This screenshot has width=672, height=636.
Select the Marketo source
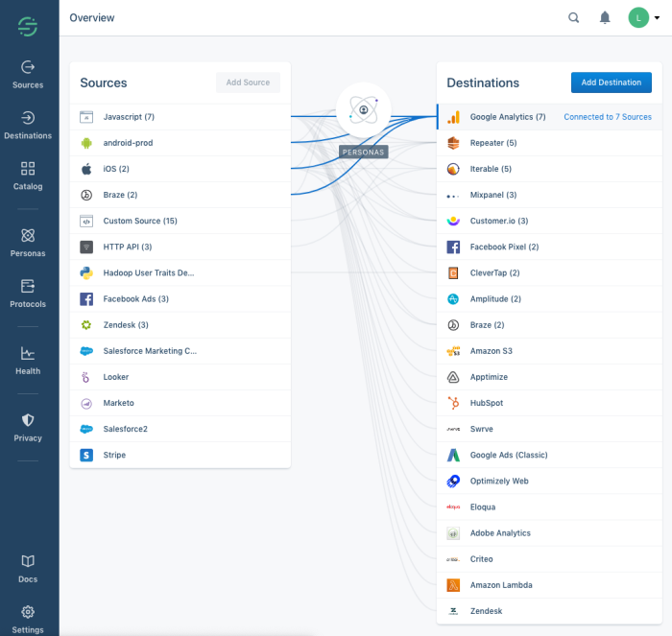[180, 403]
